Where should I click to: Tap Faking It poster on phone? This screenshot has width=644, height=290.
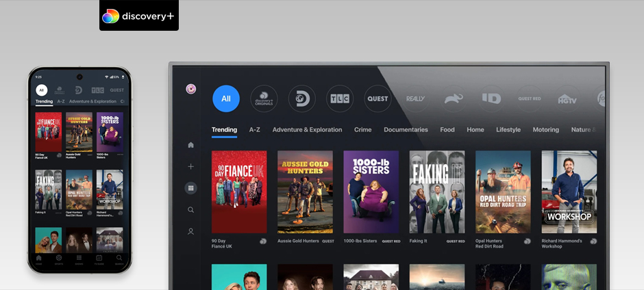49,189
